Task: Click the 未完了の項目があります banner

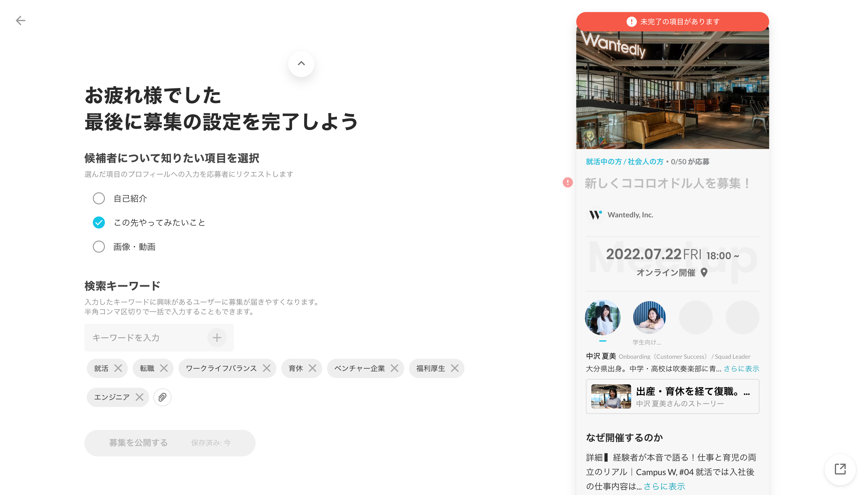Action: pyautogui.click(x=672, y=22)
